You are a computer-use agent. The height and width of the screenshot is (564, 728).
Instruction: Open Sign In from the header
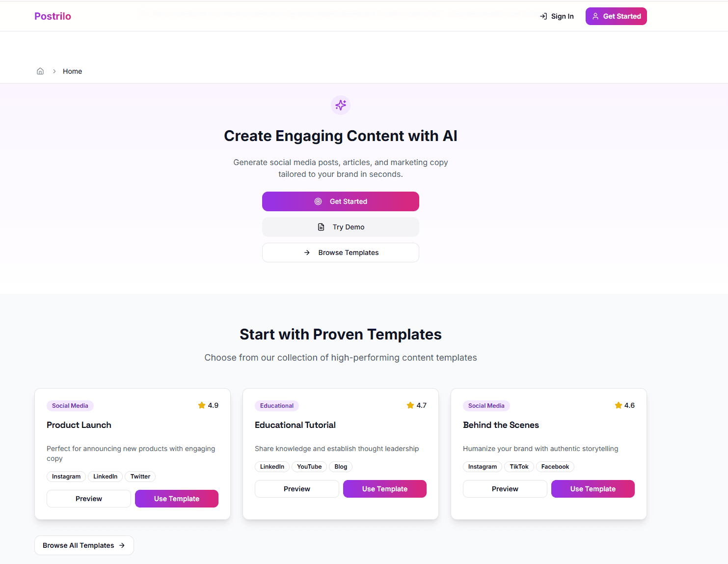pos(557,16)
